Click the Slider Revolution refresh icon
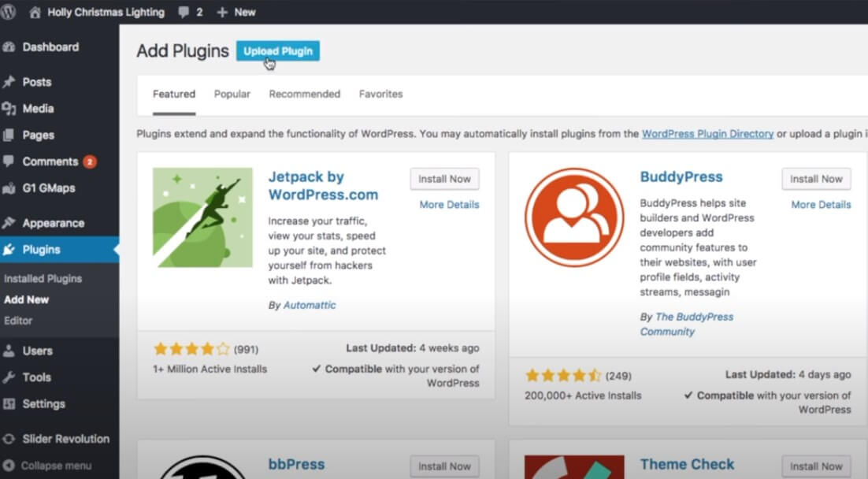The image size is (868, 479). (x=9, y=439)
